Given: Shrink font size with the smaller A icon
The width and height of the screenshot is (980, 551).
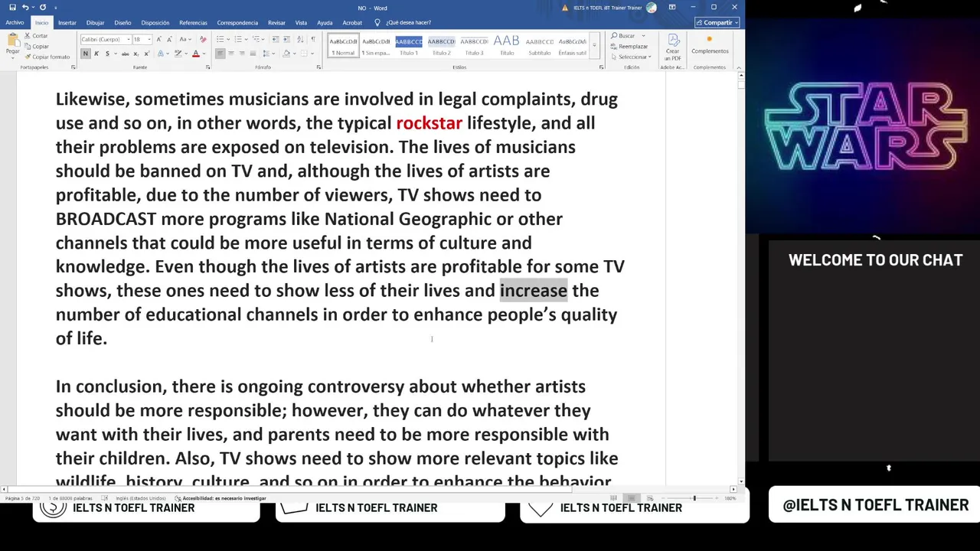Looking at the screenshot, I should pos(169,39).
